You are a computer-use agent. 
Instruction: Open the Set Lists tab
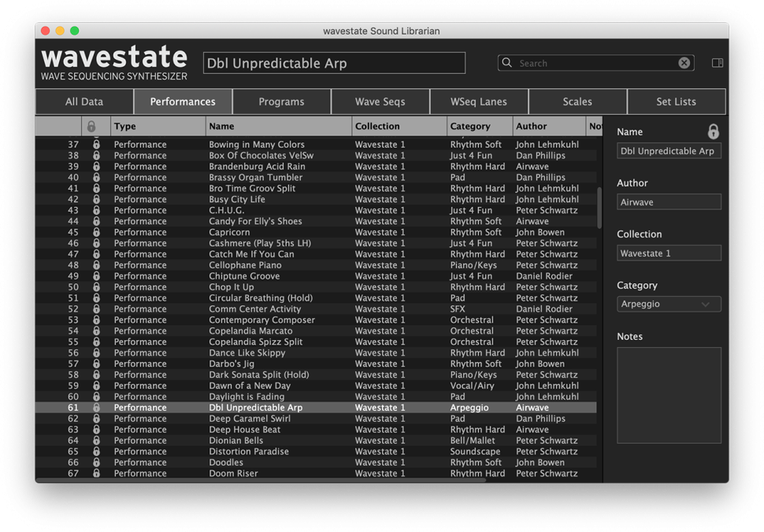pyautogui.click(x=676, y=102)
